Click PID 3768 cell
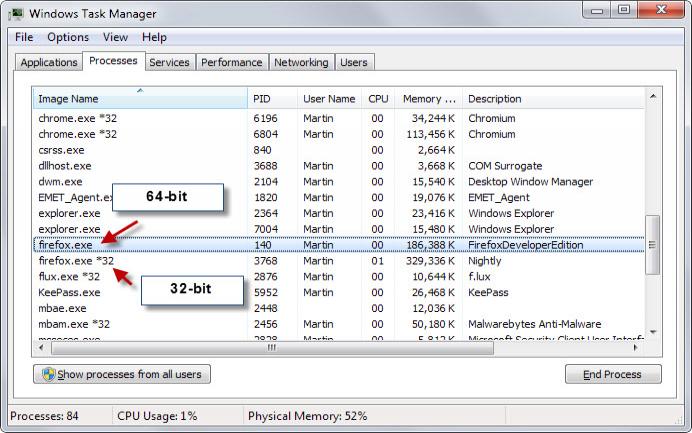The image size is (692, 433). pyautogui.click(x=266, y=261)
